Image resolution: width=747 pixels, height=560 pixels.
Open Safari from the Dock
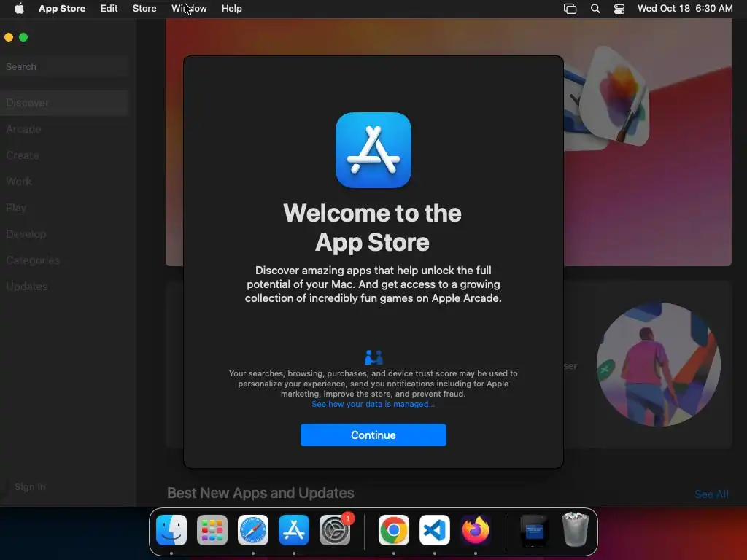(253, 529)
